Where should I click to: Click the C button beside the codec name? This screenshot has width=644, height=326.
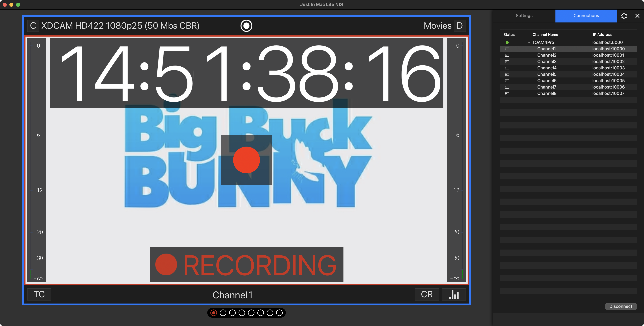click(33, 26)
